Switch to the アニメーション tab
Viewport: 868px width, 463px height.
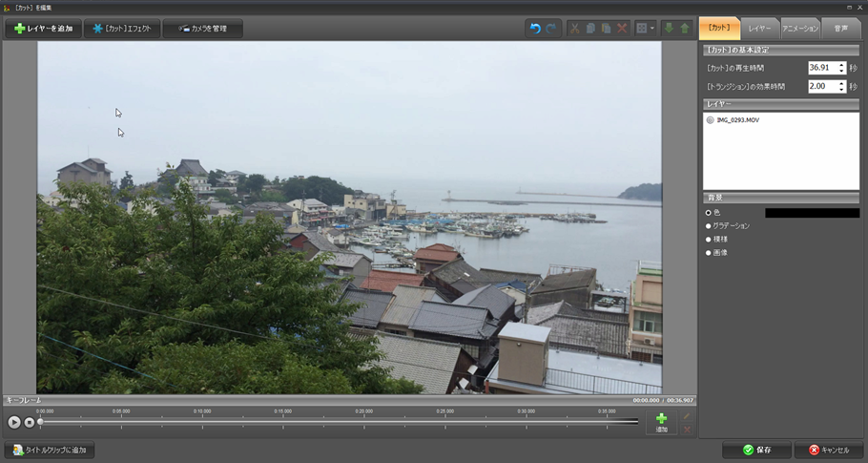(799, 29)
